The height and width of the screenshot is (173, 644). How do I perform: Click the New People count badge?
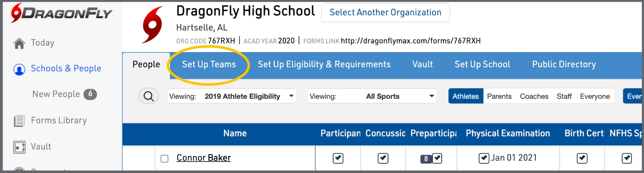pyautogui.click(x=90, y=94)
